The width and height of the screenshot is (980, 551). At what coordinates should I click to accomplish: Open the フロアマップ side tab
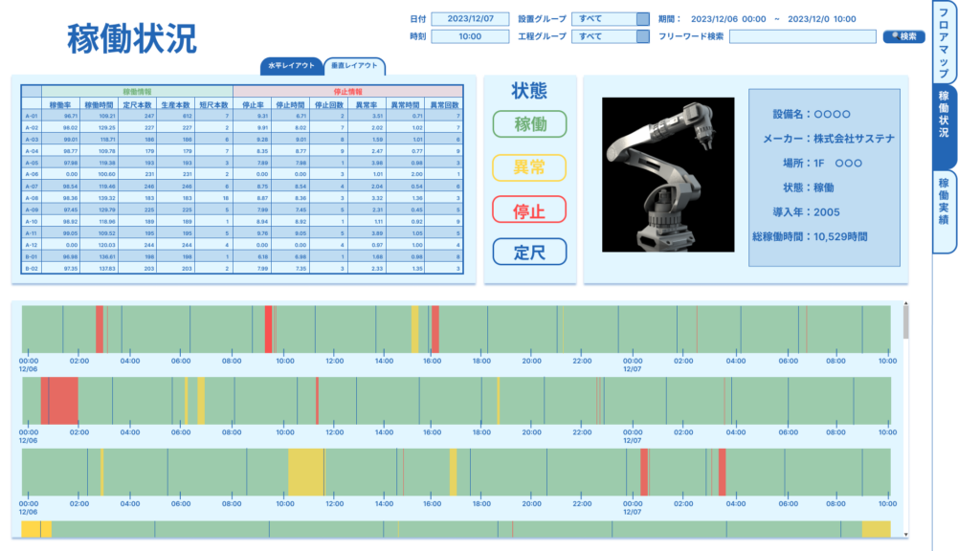click(x=944, y=43)
